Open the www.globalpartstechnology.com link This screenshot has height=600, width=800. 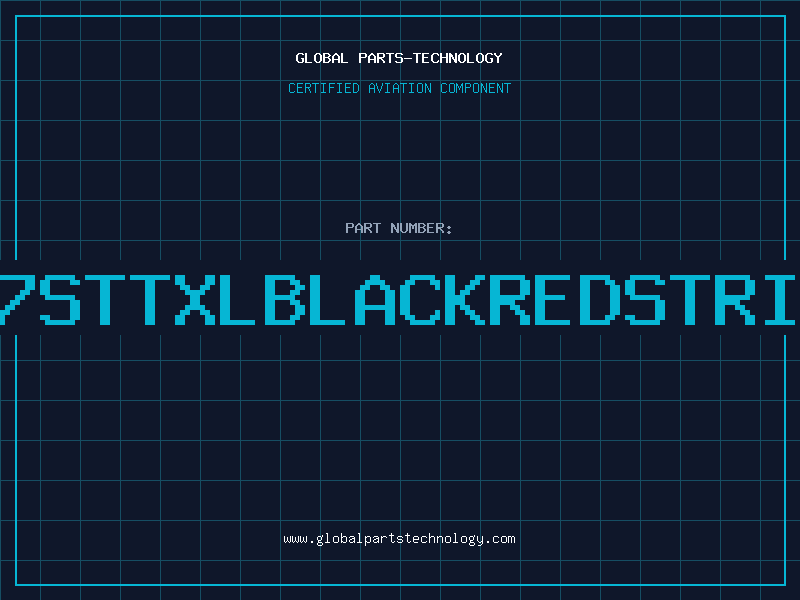tap(399, 539)
